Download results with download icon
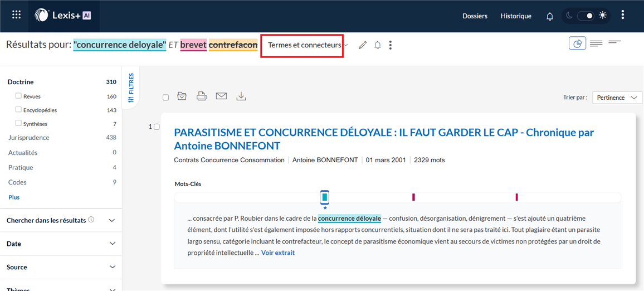644x291 pixels. point(241,96)
